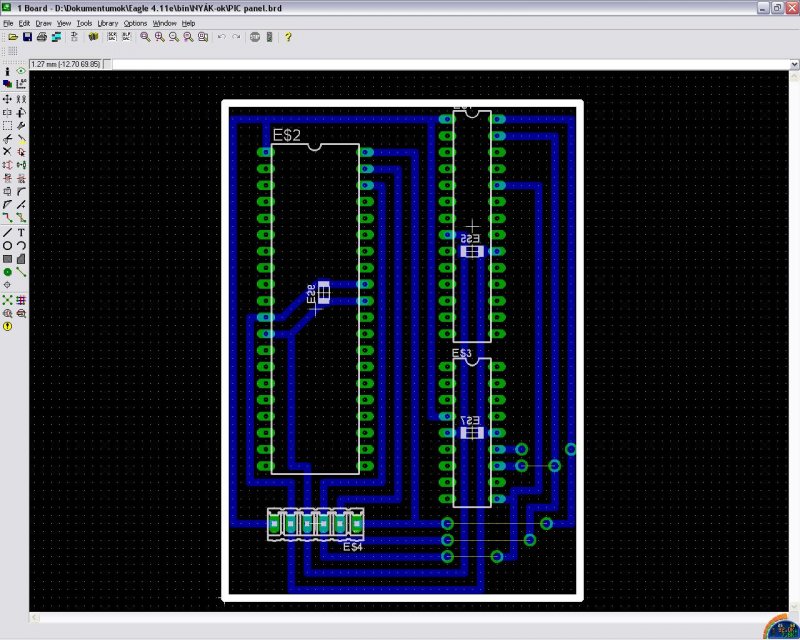Redo the last undone action

tap(236, 37)
